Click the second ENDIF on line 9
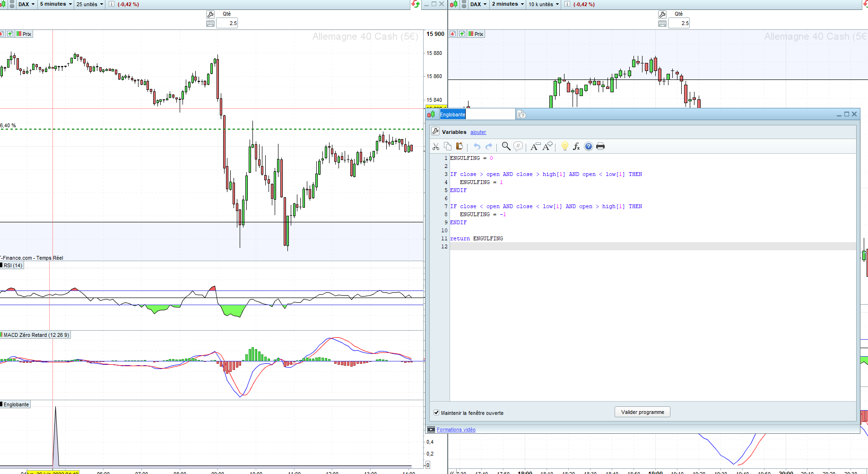 click(x=458, y=222)
